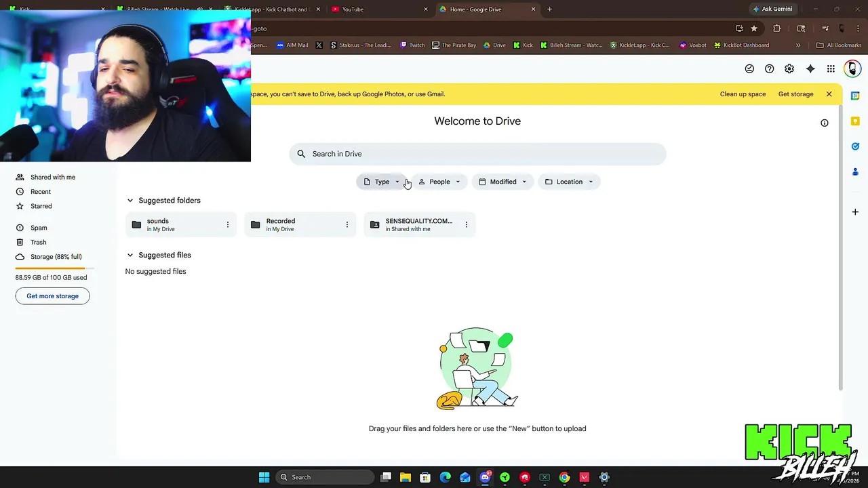Click Clean up space in banner
The height and width of the screenshot is (488, 868).
pos(743,94)
